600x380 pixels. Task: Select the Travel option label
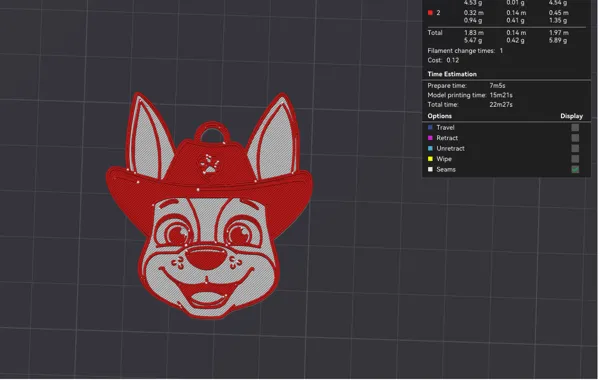tap(446, 128)
